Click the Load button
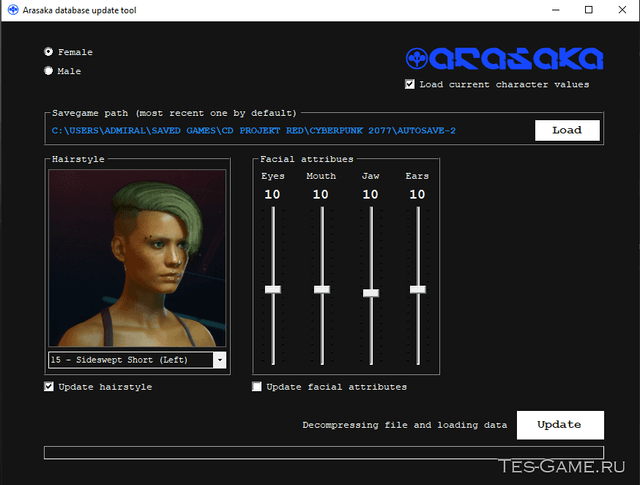The image size is (640, 485). [x=567, y=130]
